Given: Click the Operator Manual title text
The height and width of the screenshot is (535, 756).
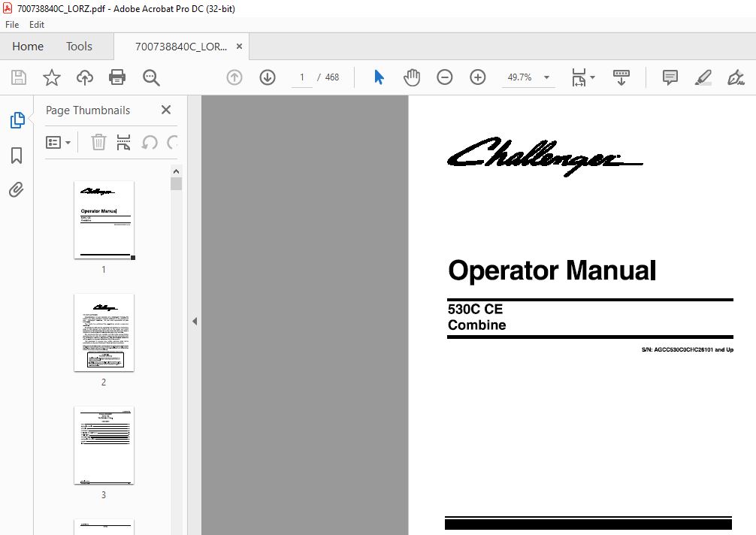Looking at the screenshot, I should point(552,271).
